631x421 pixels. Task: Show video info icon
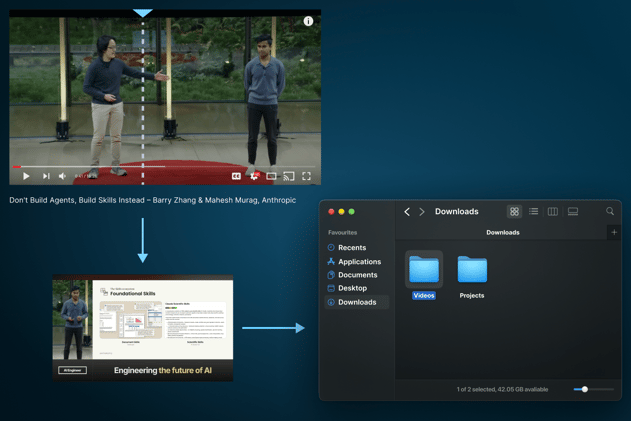coord(308,21)
